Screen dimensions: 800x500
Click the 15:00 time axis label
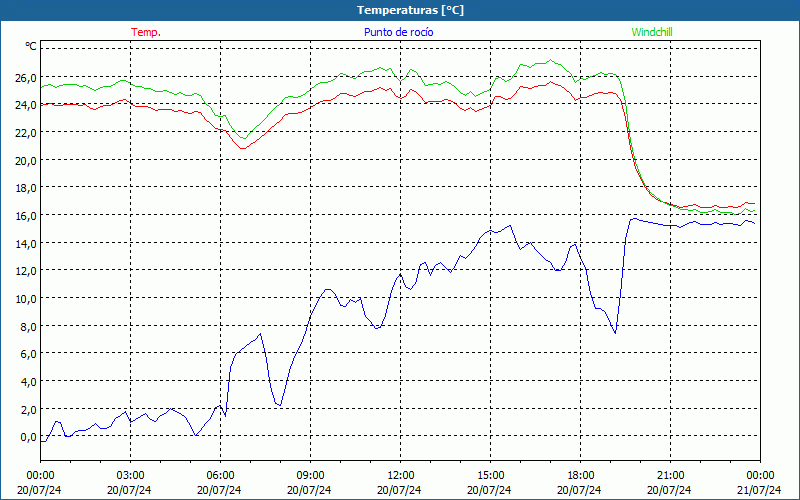click(x=490, y=476)
